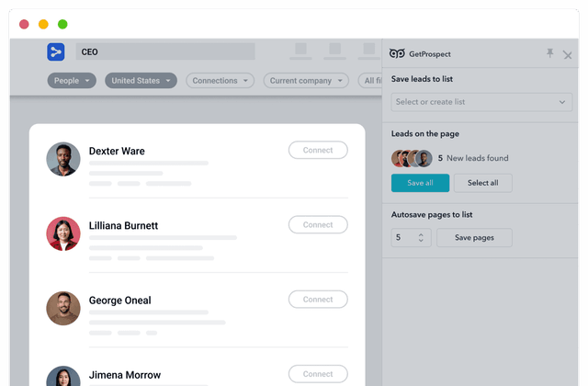Viewport: 588px width, 386px height.
Task: Expand the Current company filter
Action: tap(306, 81)
